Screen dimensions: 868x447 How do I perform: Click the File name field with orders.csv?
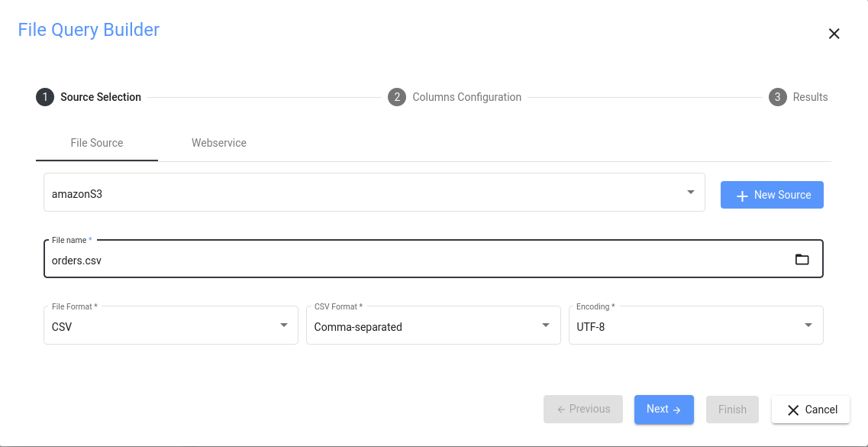click(x=412, y=260)
